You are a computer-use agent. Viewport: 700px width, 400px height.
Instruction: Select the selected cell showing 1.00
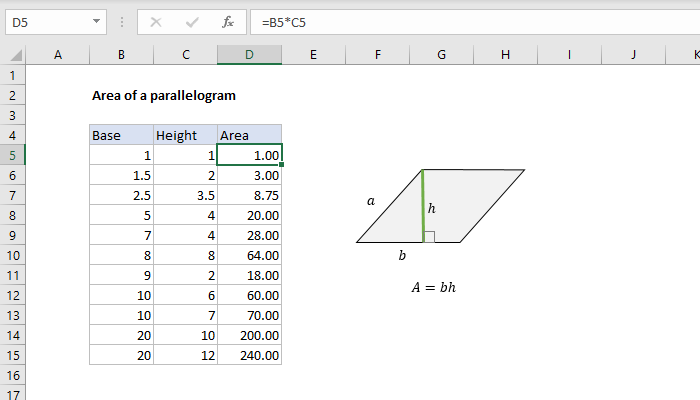point(250,155)
